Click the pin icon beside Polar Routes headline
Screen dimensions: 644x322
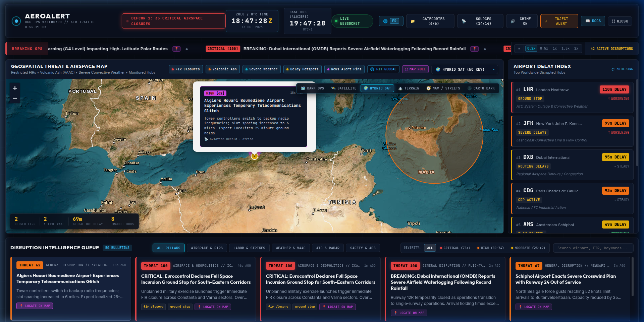click(176, 49)
